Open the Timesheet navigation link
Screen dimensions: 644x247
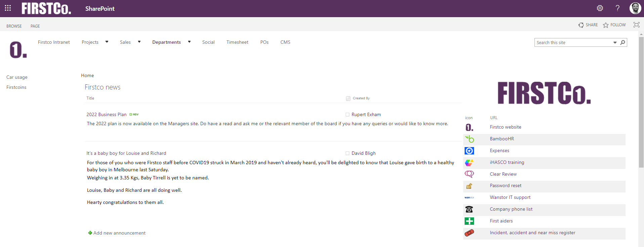[x=238, y=42]
